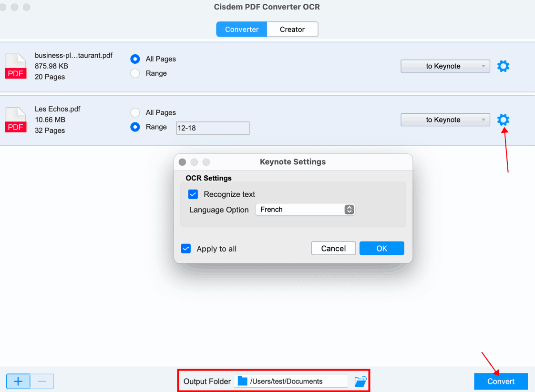Open settings gear for Les Echos.pdf
The width and height of the screenshot is (535, 392).
tap(503, 120)
